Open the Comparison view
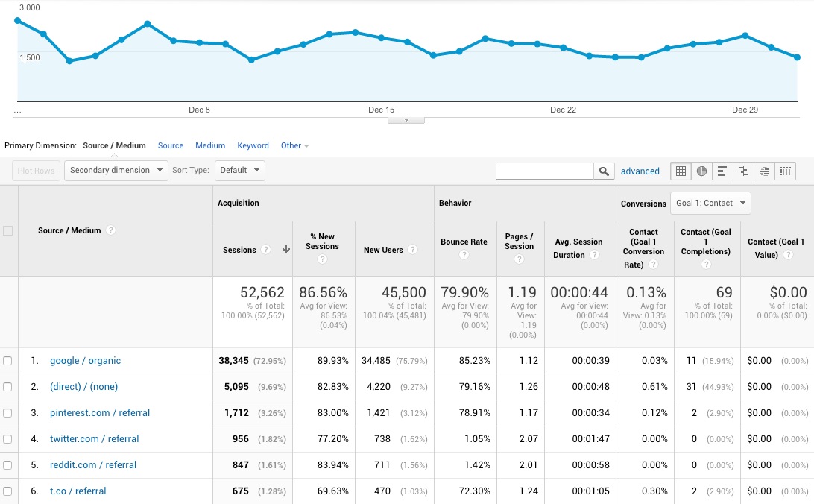Viewport: 814px width, 504px height. (x=743, y=171)
